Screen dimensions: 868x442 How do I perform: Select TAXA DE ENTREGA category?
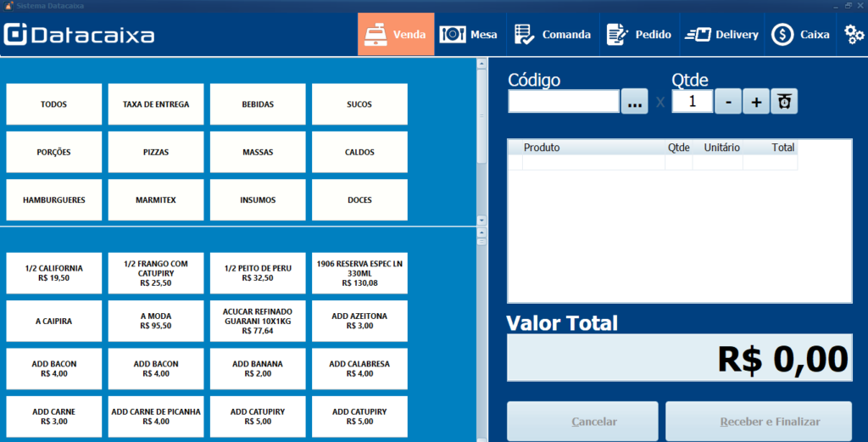coord(156,104)
